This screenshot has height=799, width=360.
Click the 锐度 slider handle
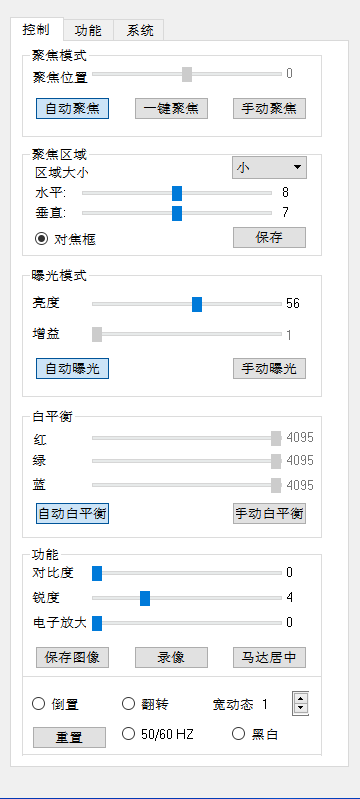coord(145,598)
